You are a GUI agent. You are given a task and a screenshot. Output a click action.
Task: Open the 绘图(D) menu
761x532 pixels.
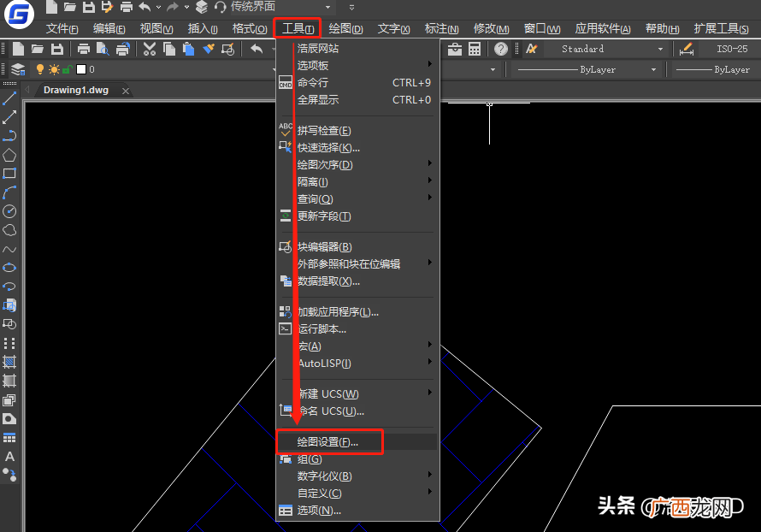click(x=345, y=28)
